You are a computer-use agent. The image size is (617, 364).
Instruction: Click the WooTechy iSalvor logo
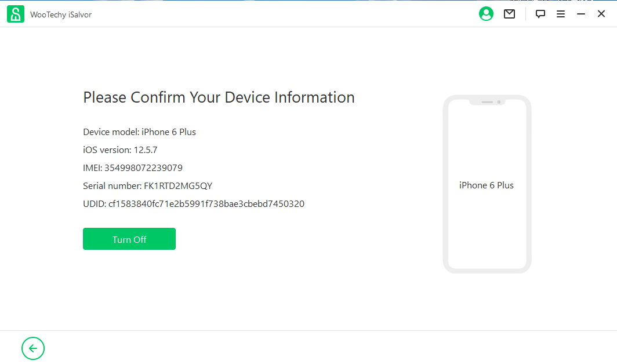click(15, 13)
